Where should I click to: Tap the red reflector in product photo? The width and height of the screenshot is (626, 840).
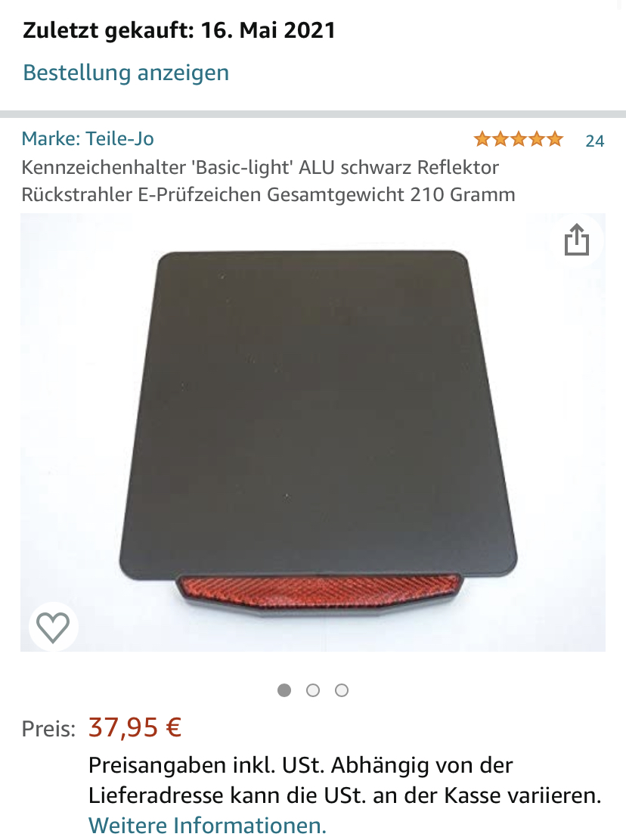click(x=318, y=594)
